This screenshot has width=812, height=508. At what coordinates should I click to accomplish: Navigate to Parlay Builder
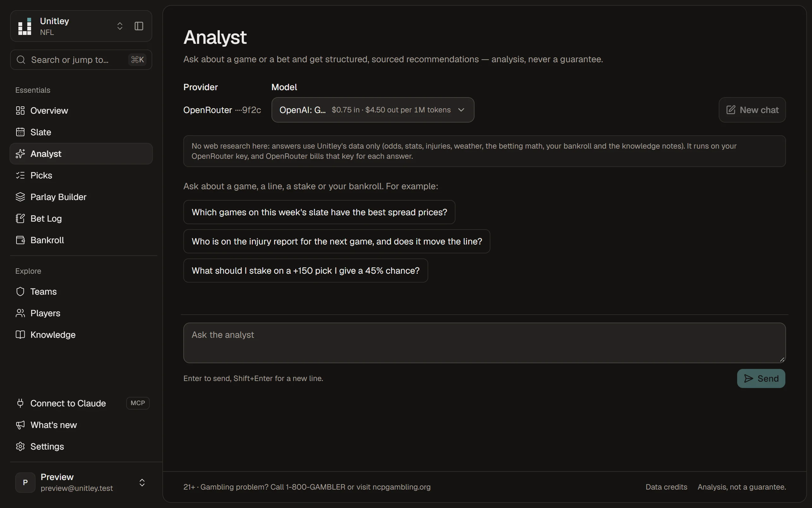[x=81, y=197]
